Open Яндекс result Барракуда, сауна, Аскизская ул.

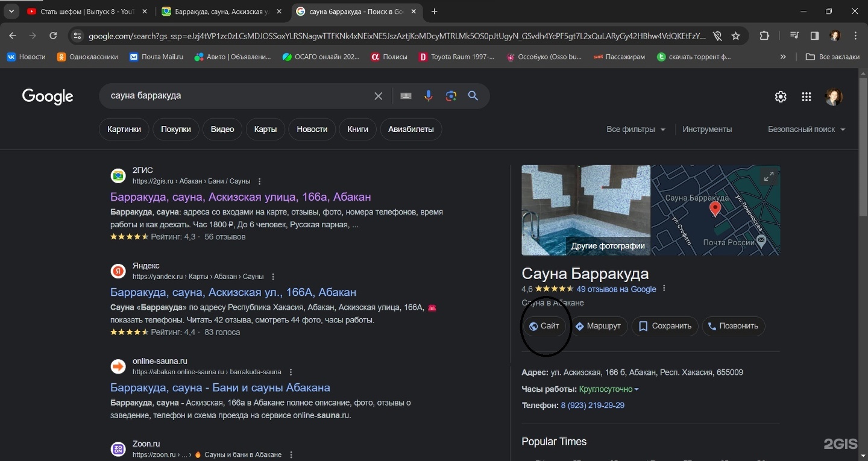233,292
